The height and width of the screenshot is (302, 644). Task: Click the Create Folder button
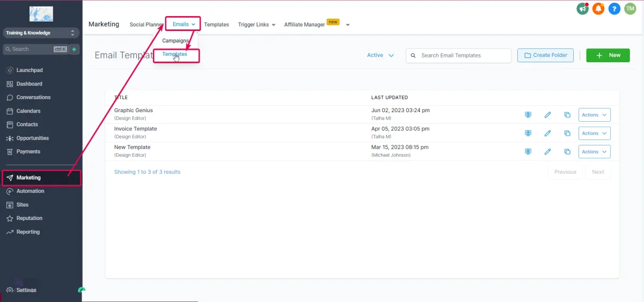click(x=545, y=55)
